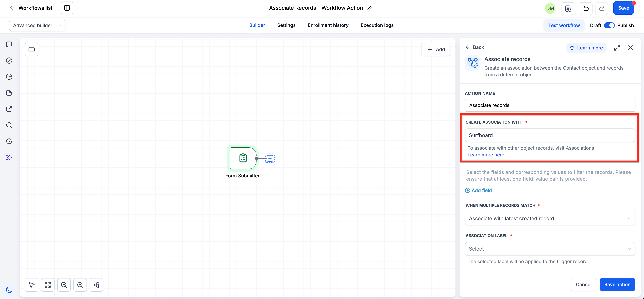
Task: Select the Form Submitted trigger node
Action: [x=243, y=158]
